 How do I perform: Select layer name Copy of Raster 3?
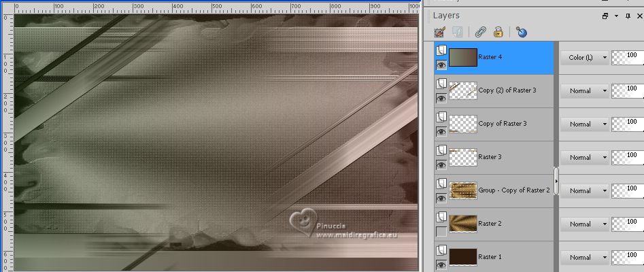[503, 124]
